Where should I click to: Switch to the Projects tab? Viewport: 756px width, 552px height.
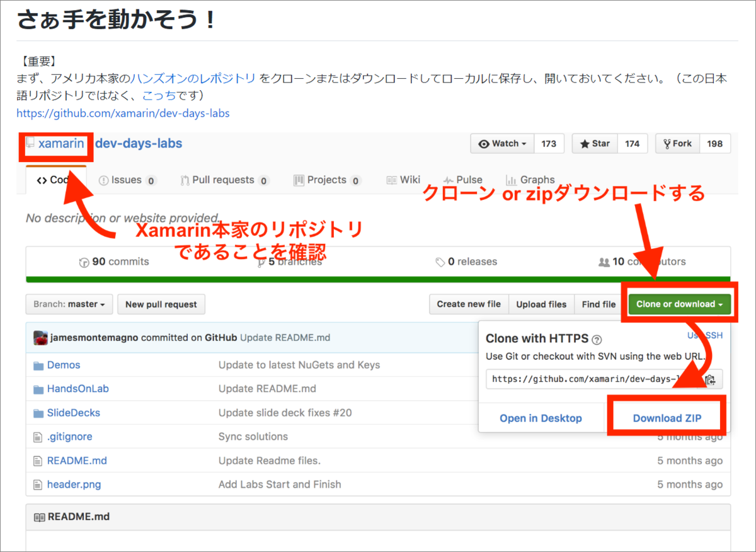click(x=327, y=180)
